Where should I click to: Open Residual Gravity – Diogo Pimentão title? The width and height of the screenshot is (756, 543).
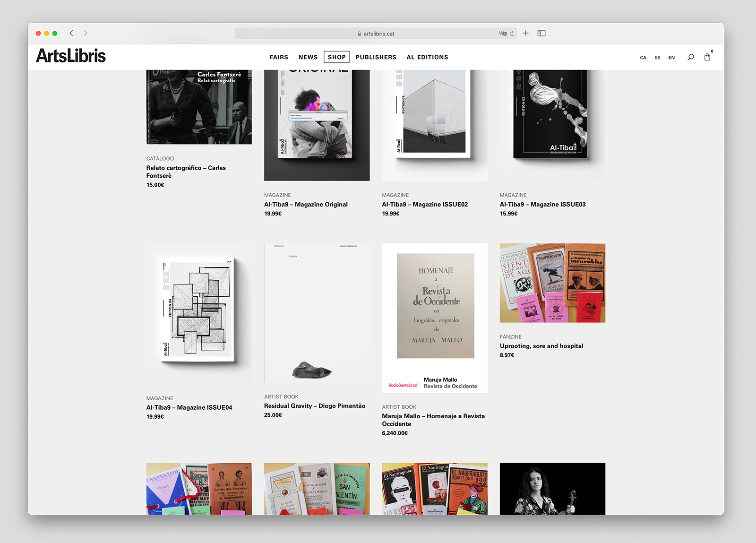(x=315, y=406)
